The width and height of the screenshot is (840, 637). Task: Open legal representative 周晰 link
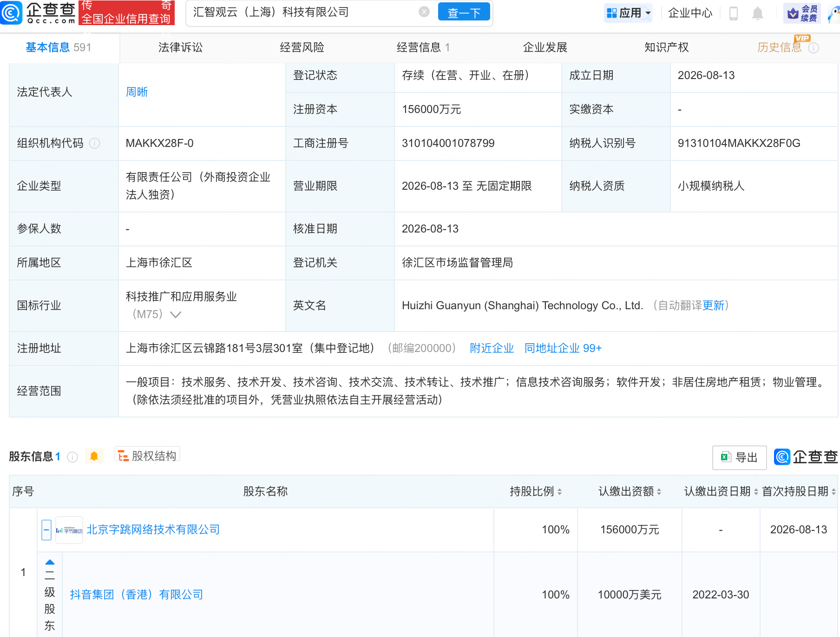coord(137,92)
